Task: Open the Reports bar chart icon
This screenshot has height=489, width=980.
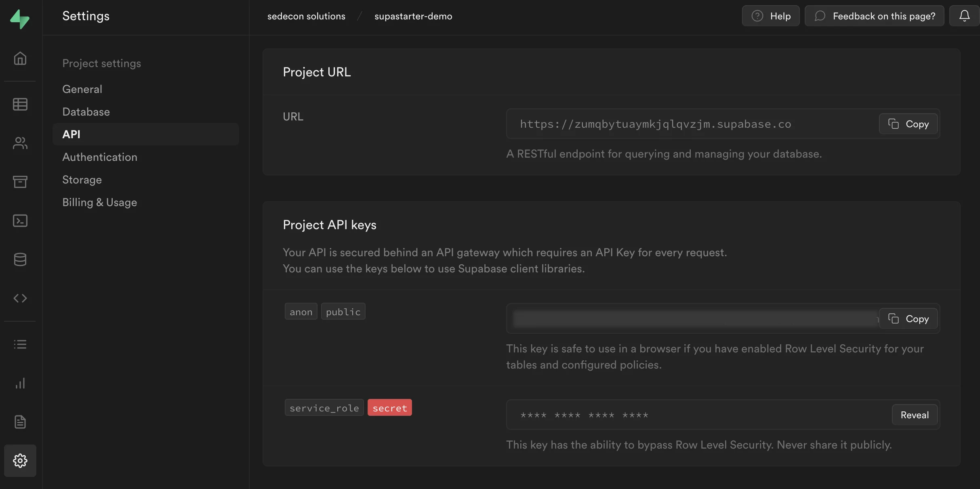Action: pyautogui.click(x=20, y=383)
